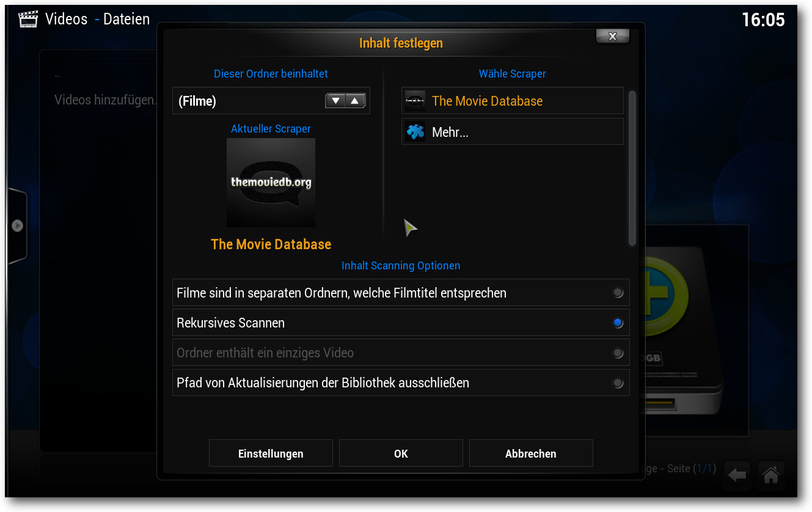The width and height of the screenshot is (812, 512).
Task: Click the The Movie Database title under logo
Action: pyautogui.click(x=271, y=244)
